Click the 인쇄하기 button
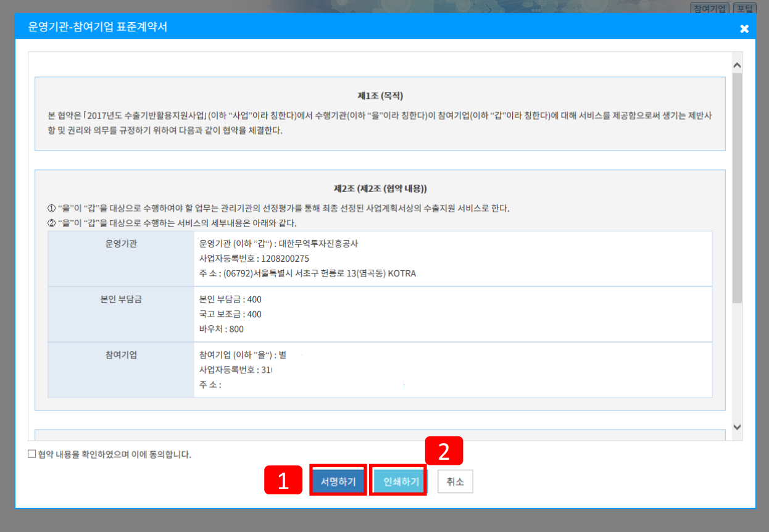The height and width of the screenshot is (532, 769). tap(401, 481)
